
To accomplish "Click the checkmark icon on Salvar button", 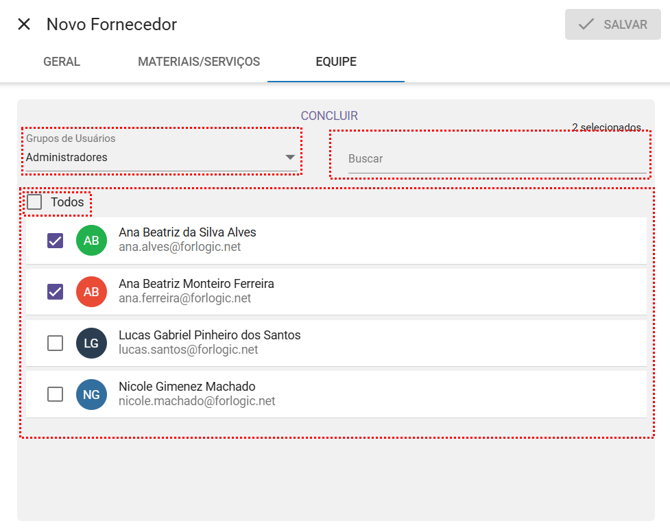I will coord(587,24).
